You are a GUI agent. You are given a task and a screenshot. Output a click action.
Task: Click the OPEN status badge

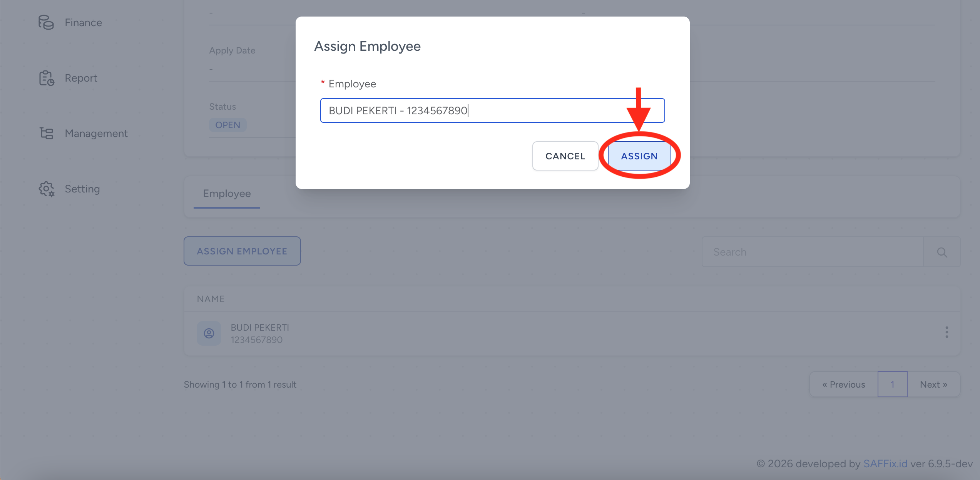(227, 125)
